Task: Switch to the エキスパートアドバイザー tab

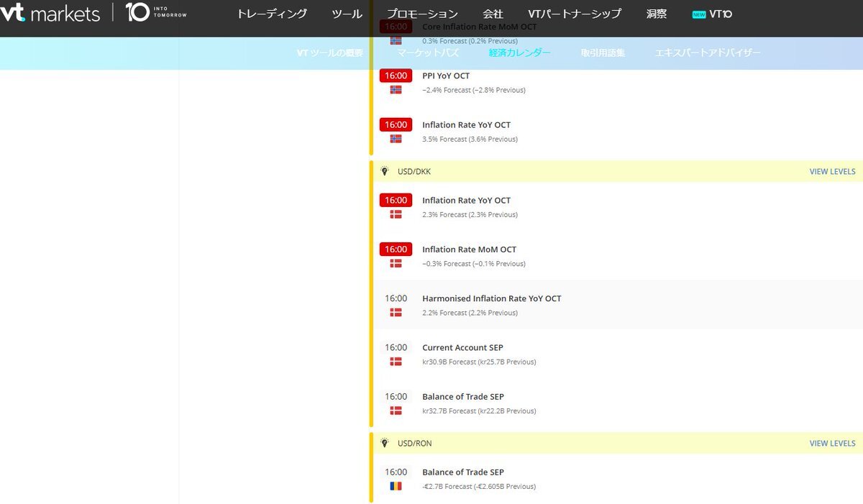Action: coord(707,52)
